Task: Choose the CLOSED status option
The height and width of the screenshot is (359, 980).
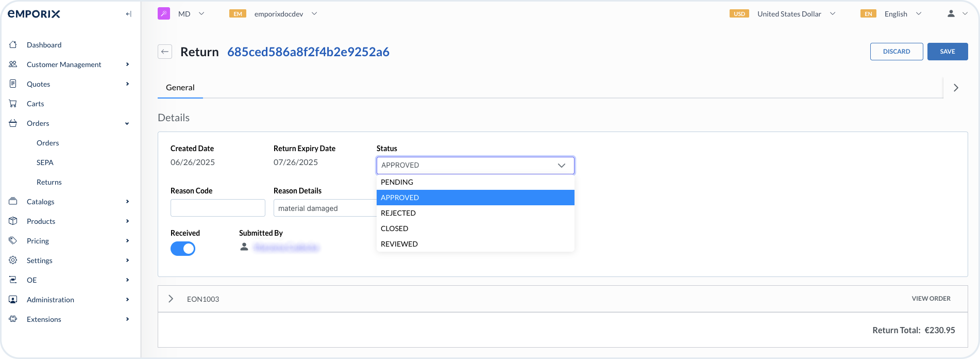Action: [x=395, y=229]
